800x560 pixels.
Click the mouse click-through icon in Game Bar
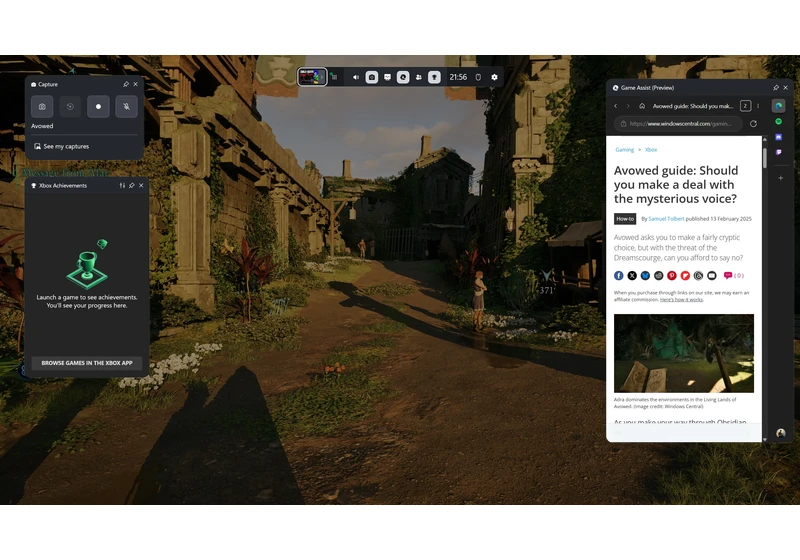pos(478,77)
